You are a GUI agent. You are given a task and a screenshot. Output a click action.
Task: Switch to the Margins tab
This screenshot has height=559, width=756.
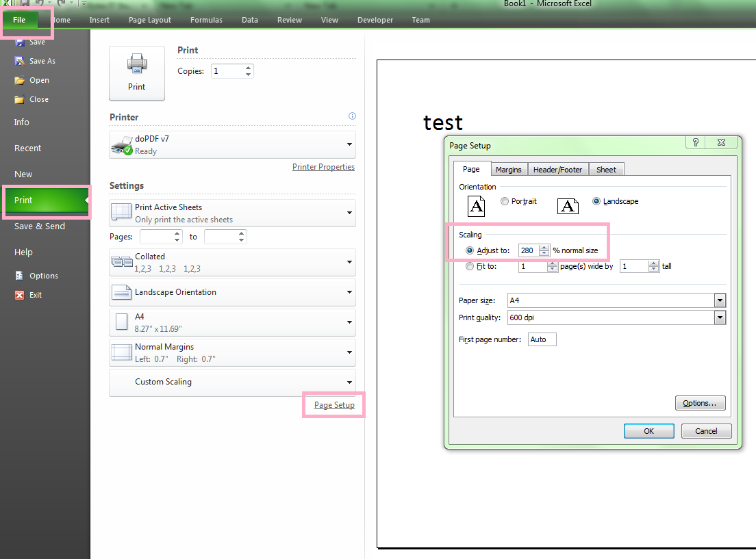509,169
